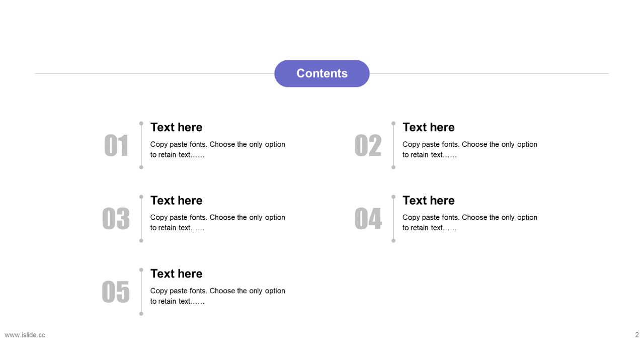Click the Text here heading beside 01

coord(177,127)
